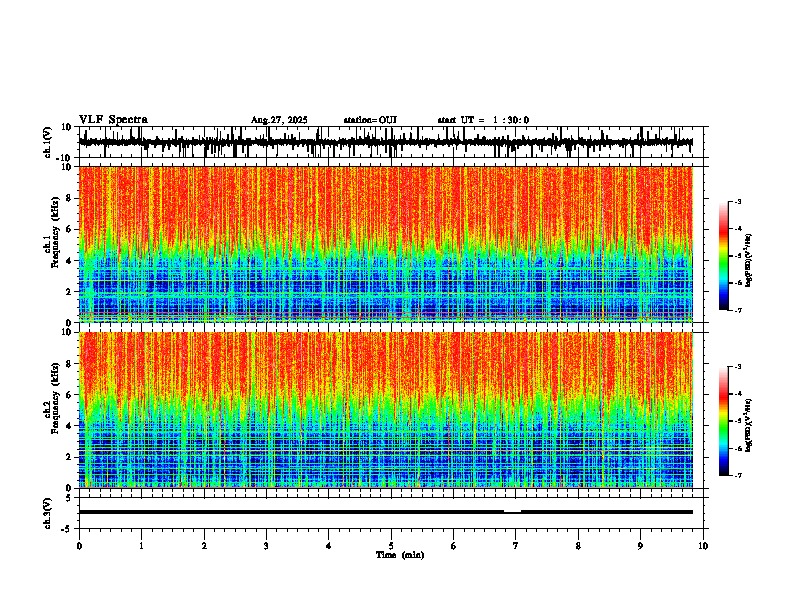Viewport: 792px width, 612px height.
Task: Click the '-3' label on ch.2 color bar
Action: [737, 367]
